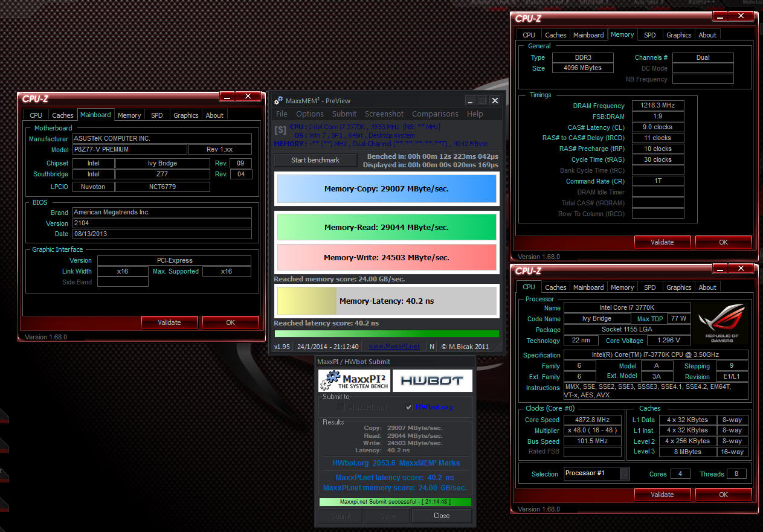Image resolution: width=763 pixels, height=532 pixels.
Task: Click Start benchmark in MaxxMEM
Action: pos(315,160)
